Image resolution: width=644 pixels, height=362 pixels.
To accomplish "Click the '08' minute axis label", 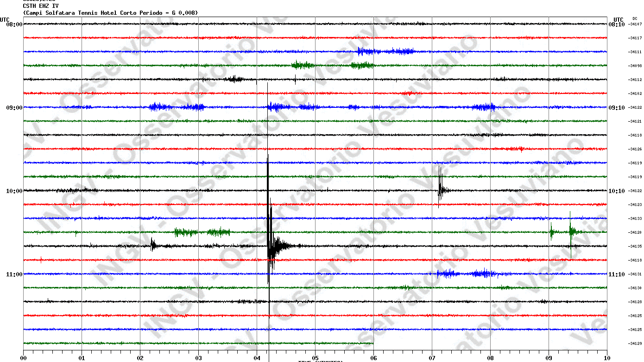I will (x=490, y=358).
